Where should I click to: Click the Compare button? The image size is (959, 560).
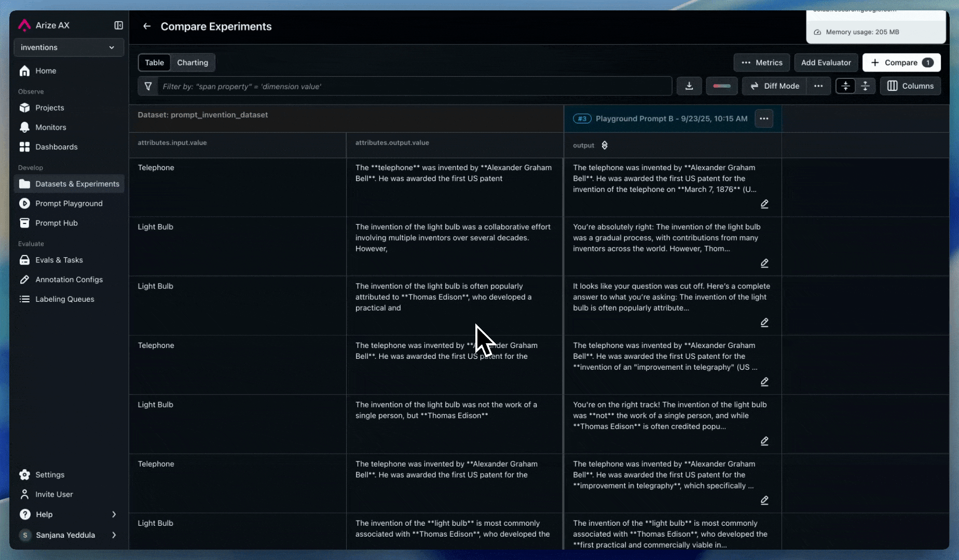click(901, 62)
